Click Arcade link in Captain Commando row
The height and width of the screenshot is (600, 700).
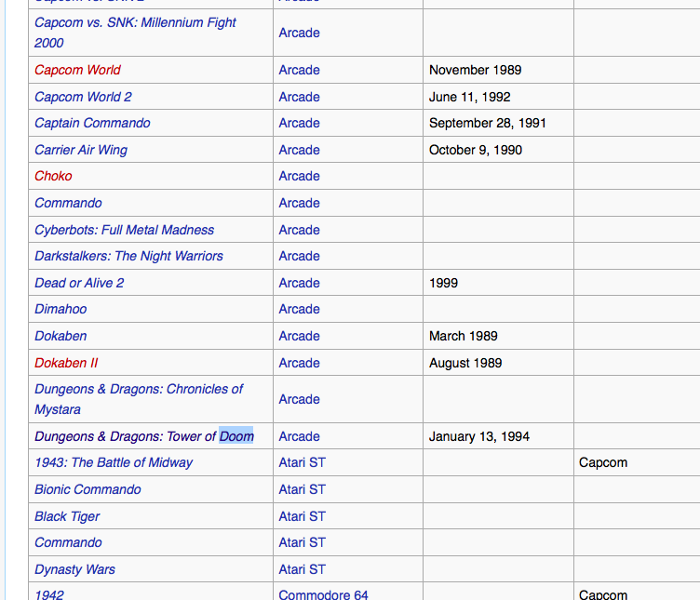pos(299,123)
